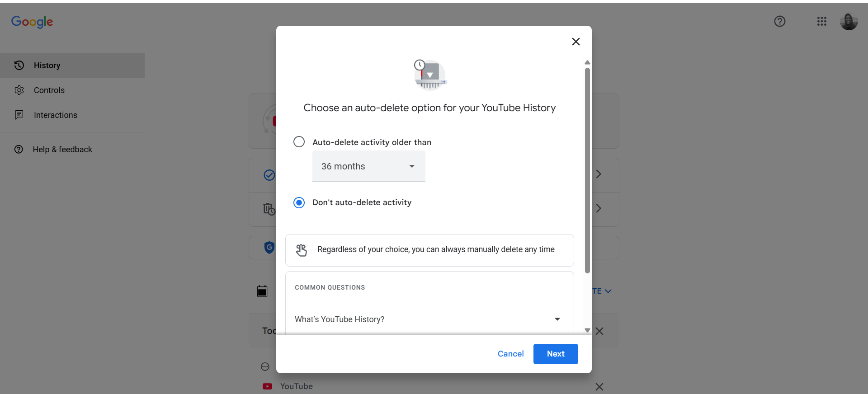Viewport: 868px width, 394px height.
Task: Click the dialog title about YouTube History
Action: pos(429,108)
